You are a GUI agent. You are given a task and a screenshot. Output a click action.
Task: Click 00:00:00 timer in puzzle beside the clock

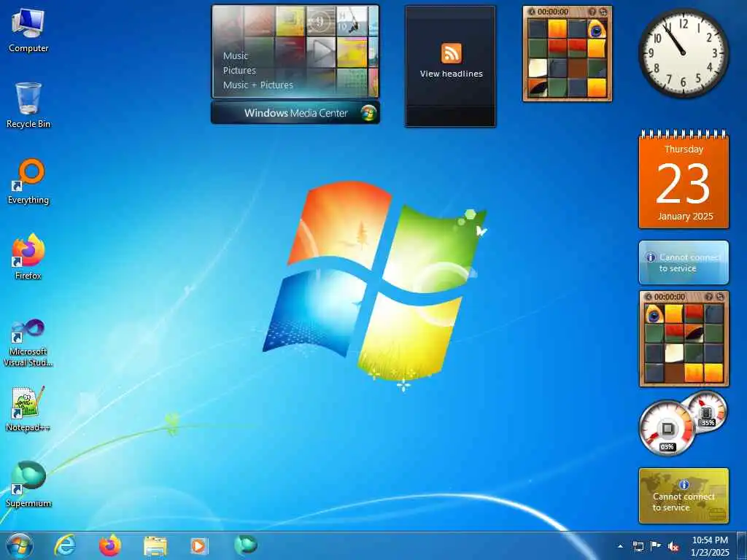553,12
